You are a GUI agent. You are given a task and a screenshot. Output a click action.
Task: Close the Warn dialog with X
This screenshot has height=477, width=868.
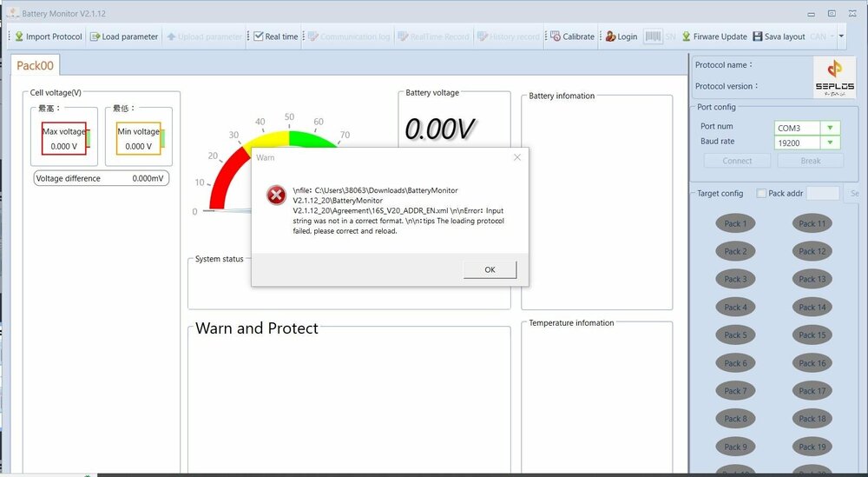tap(517, 157)
